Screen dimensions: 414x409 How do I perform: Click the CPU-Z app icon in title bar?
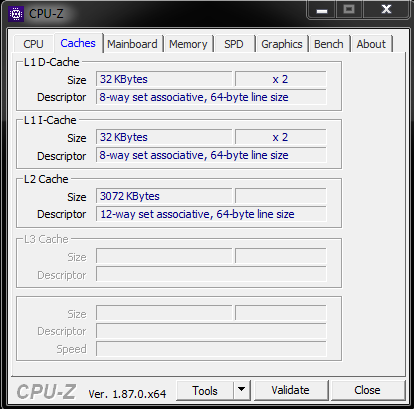pos(16,14)
